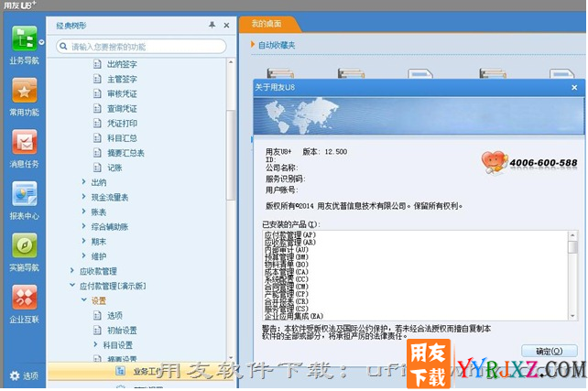Click the document icon beside 凭证打印
Screen dimensions: 588x391
click(97, 124)
